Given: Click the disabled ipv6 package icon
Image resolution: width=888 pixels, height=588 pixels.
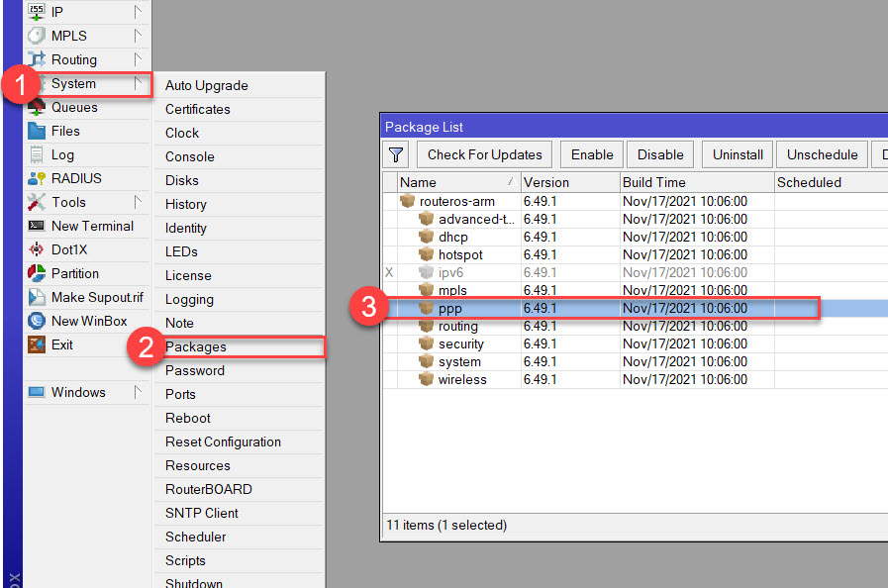Looking at the screenshot, I should [426, 272].
